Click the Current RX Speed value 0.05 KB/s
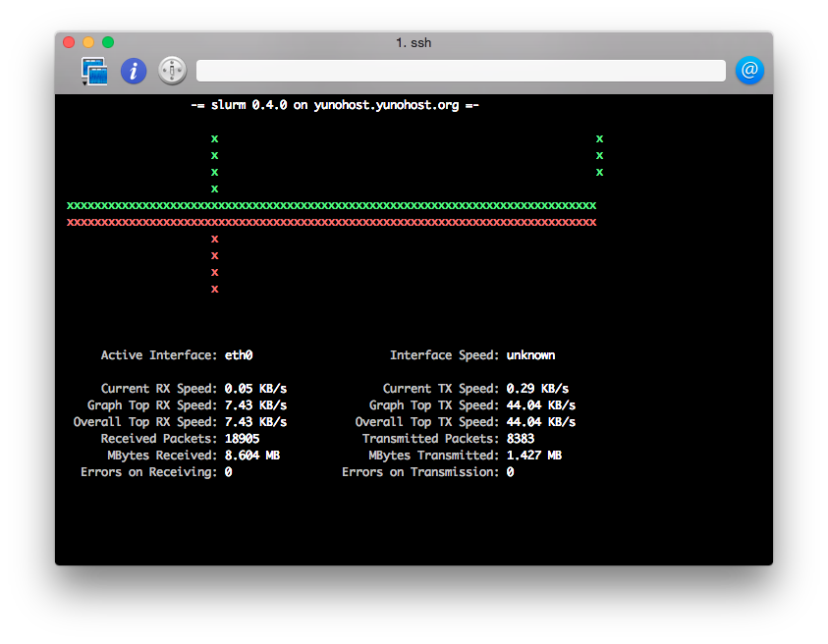Viewport: 828px width, 644px height. click(x=255, y=389)
